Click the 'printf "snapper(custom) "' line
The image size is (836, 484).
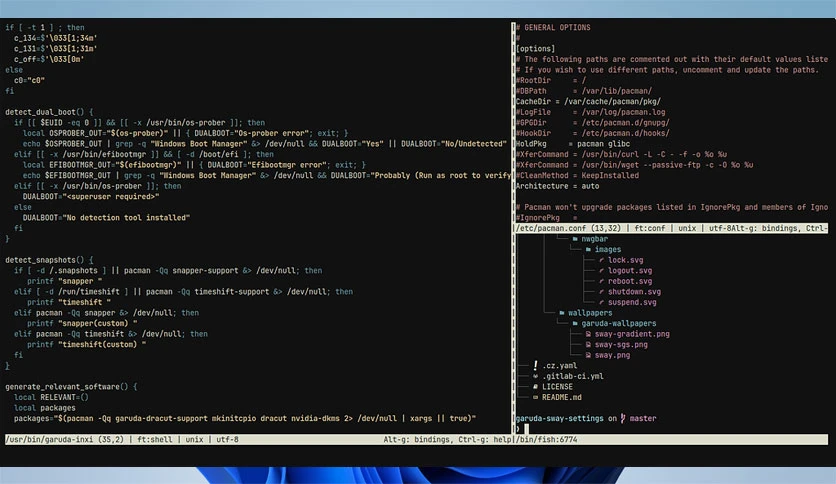(82, 324)
